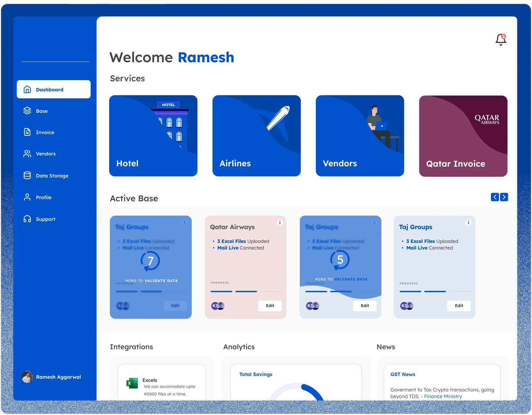
Task: Show next Active Base cards
Action: coord(504,197)
